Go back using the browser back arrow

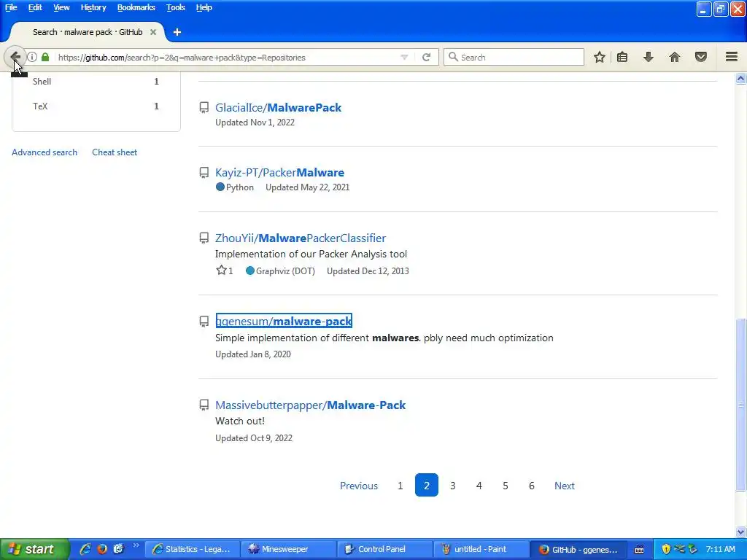pyautogui.click(x=15, y=57)
